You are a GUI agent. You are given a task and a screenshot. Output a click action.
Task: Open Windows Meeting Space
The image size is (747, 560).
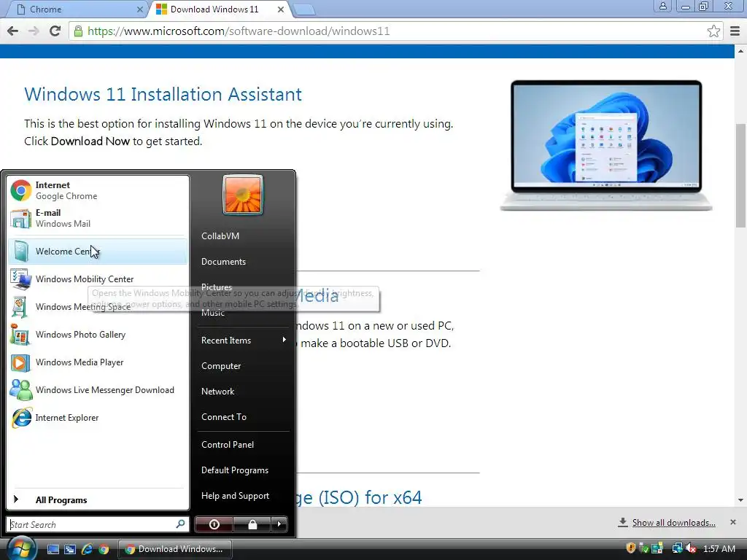pos(98,307)
